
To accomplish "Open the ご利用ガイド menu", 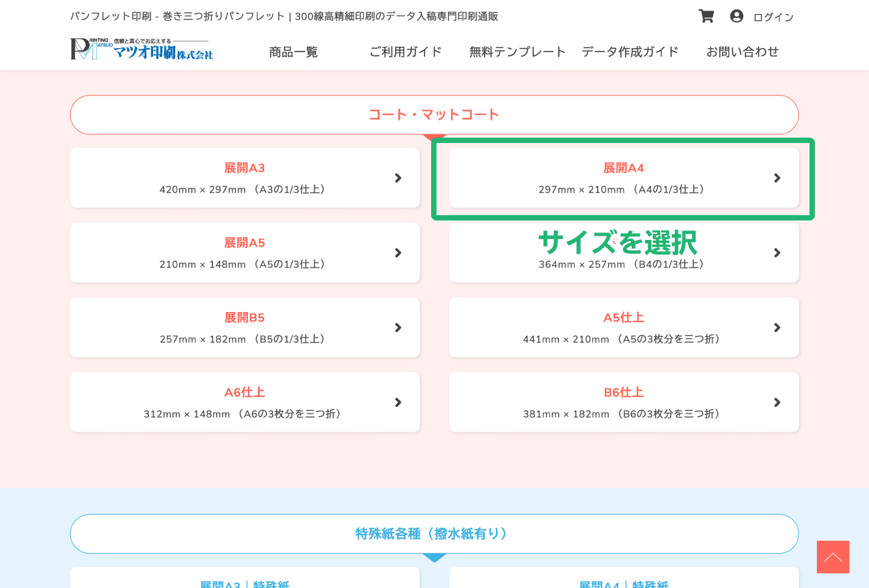I will (x=405, y=51).
